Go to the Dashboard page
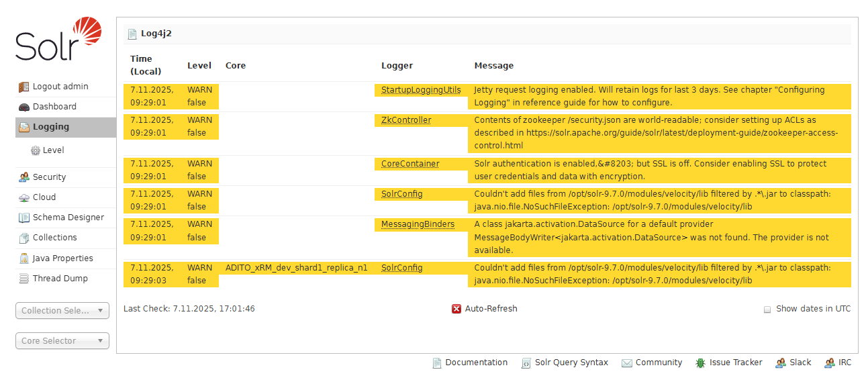The height and width of the screenshot is (382, 868). coord(66,107)
